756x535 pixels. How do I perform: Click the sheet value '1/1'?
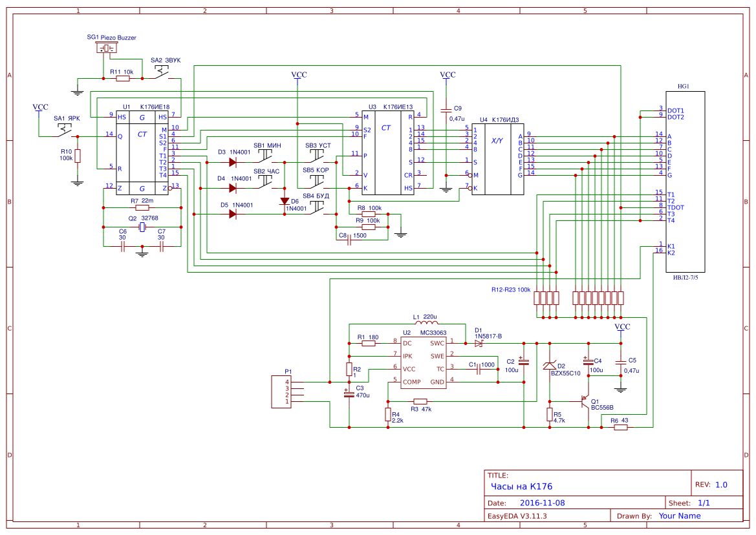click(704, 503)
